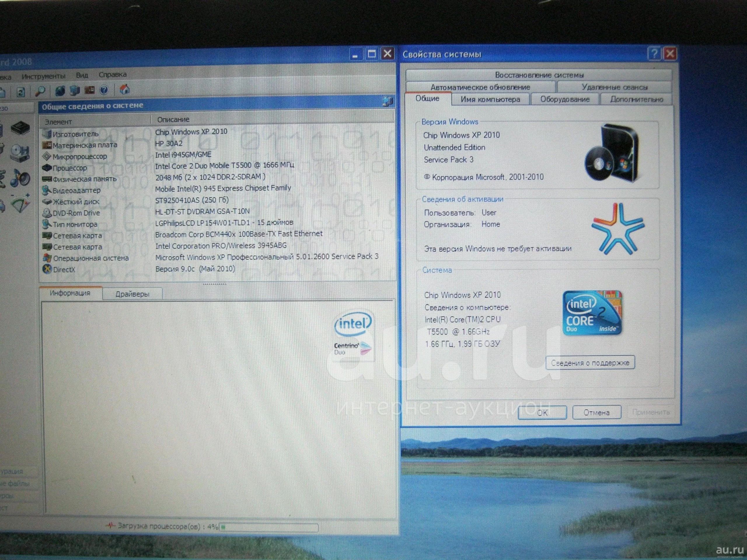Click the home icon in toolbar
The image size is (747, 560).
click(x=125, y=90)
